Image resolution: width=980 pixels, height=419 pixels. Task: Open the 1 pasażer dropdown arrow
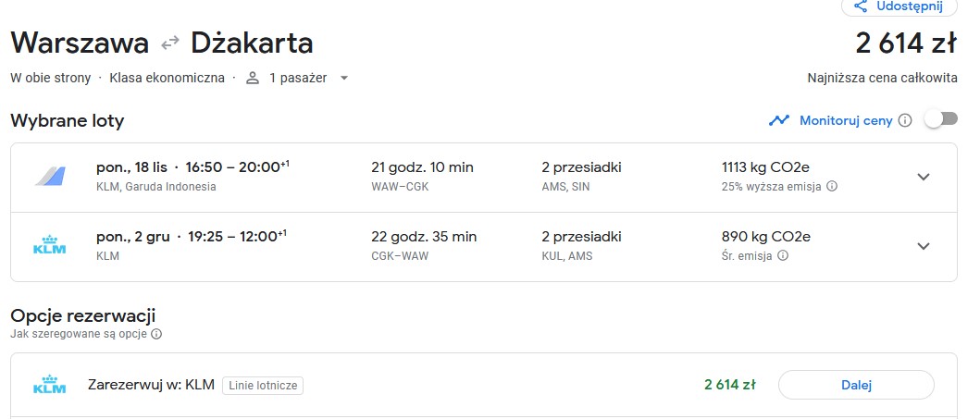(x=343, y=79)
